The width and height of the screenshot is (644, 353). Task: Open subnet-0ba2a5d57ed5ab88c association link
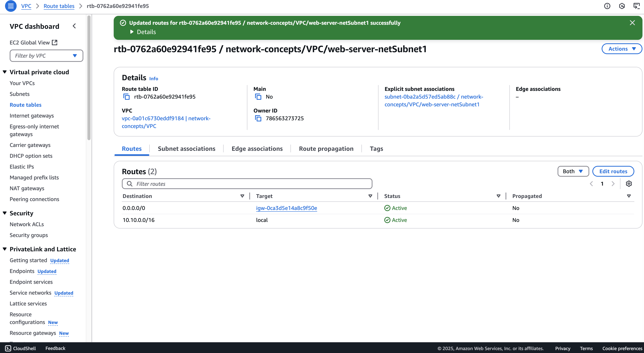pos(434,100)
